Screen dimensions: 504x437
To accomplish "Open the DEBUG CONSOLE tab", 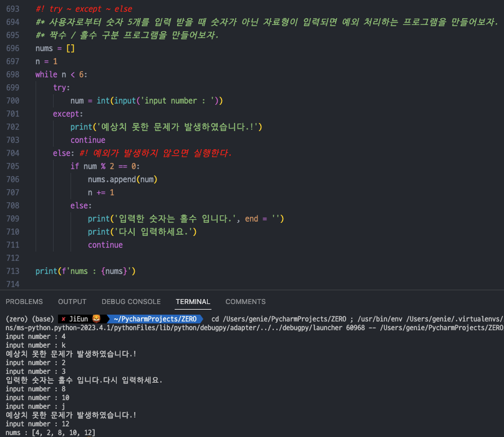I will 131,302.
